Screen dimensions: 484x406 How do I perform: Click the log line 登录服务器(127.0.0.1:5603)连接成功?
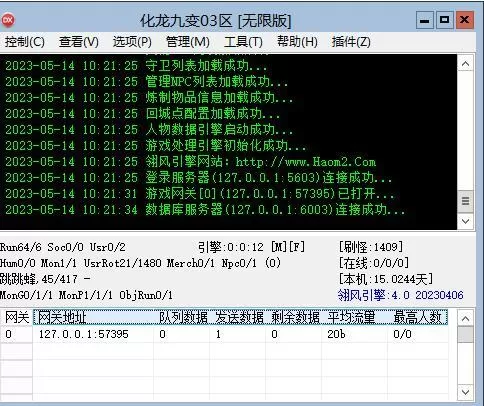[x=198, y=178]
